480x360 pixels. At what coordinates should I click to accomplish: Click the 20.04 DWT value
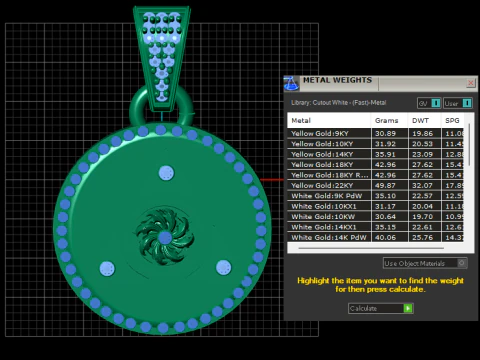(x=422, y=206)
